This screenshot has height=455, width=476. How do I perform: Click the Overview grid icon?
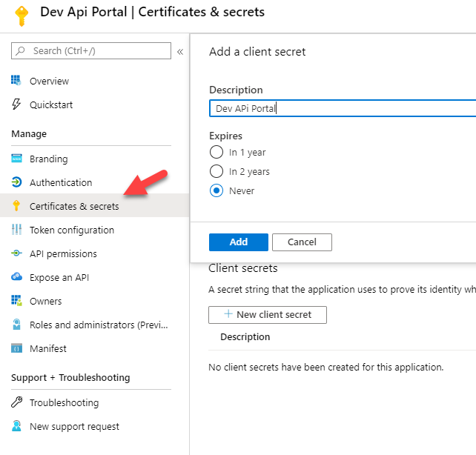coord(16,81)
